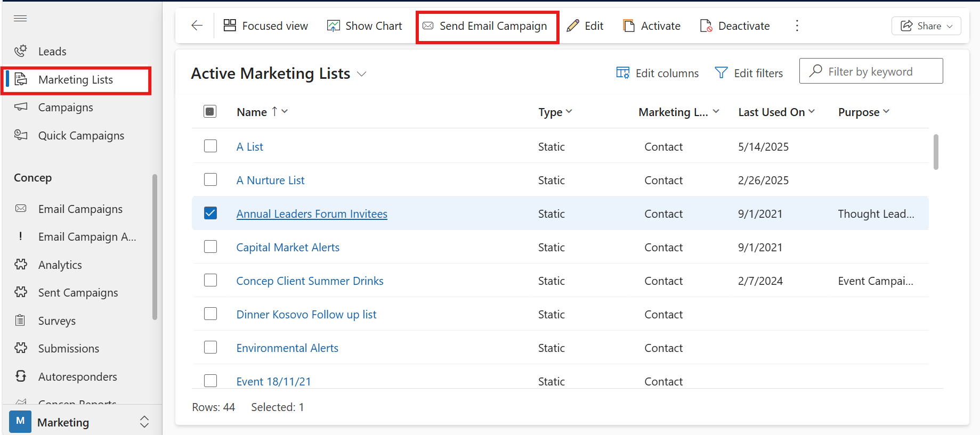Check the box for Event 18/11/21
This screenshot has height=435, width=980.
click(210, 381)
